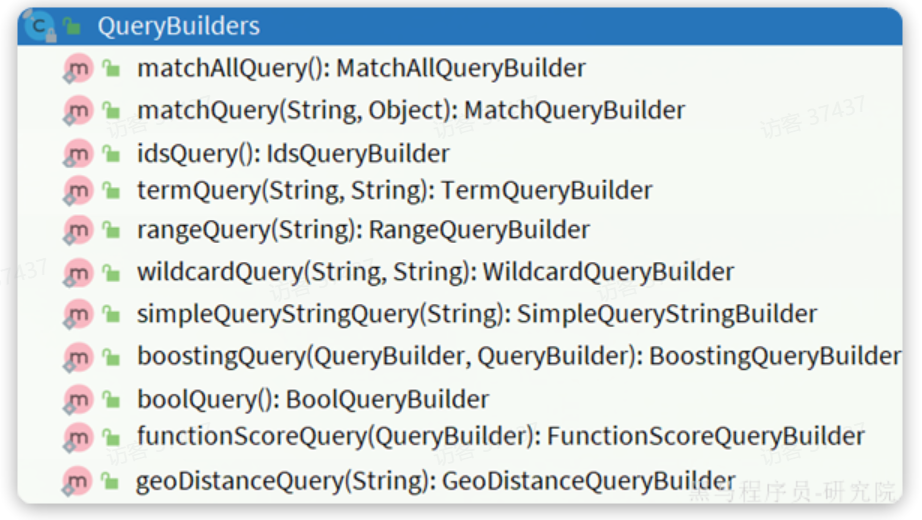
Task: Select functionScoreQuery(QueryBuilder) method entry
Action: click(500, 436)
